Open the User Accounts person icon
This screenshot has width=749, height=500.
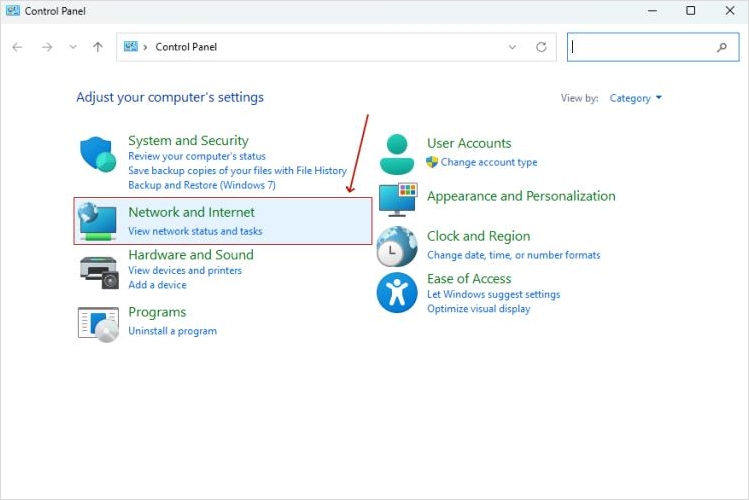(x=397, y=154)
